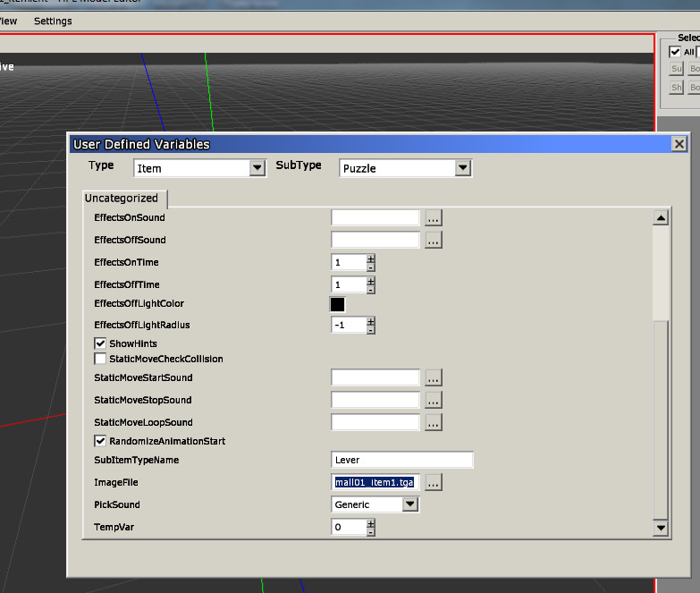The height and width of the screenshot is (593, 700).
Task: Browse for StaticMoveStartSound file
Action: tap(434, 377)
